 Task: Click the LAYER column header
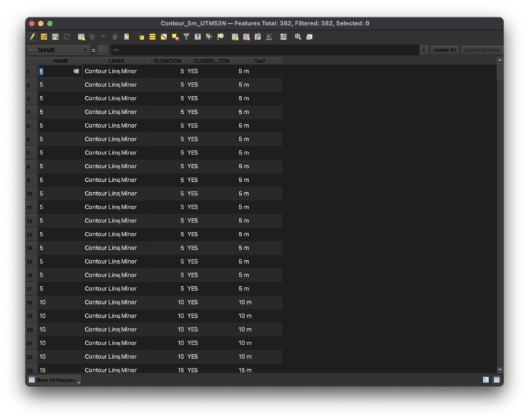(116, 61)
